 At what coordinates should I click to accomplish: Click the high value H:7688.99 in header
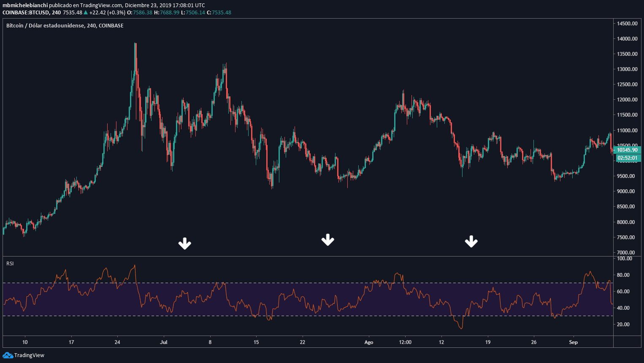(x=167, y=13)
